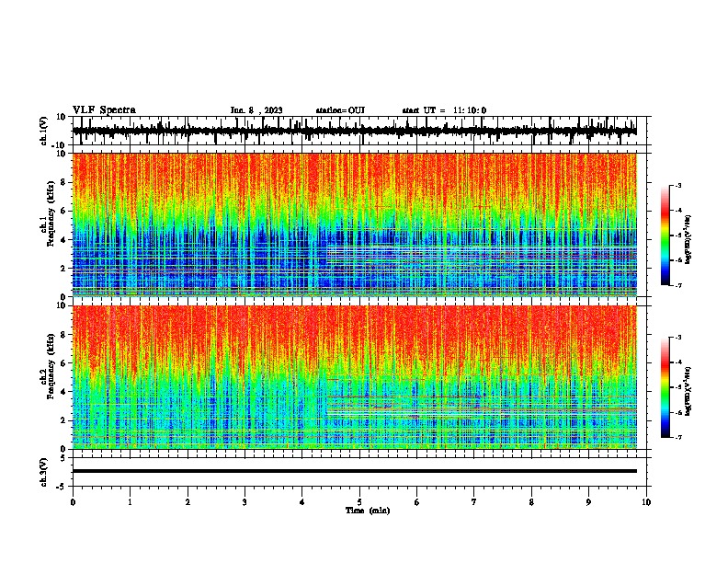Screen dimensions: 728x563
Task: Click the "VLF Spectra" plot title
Action: point(104,110)
